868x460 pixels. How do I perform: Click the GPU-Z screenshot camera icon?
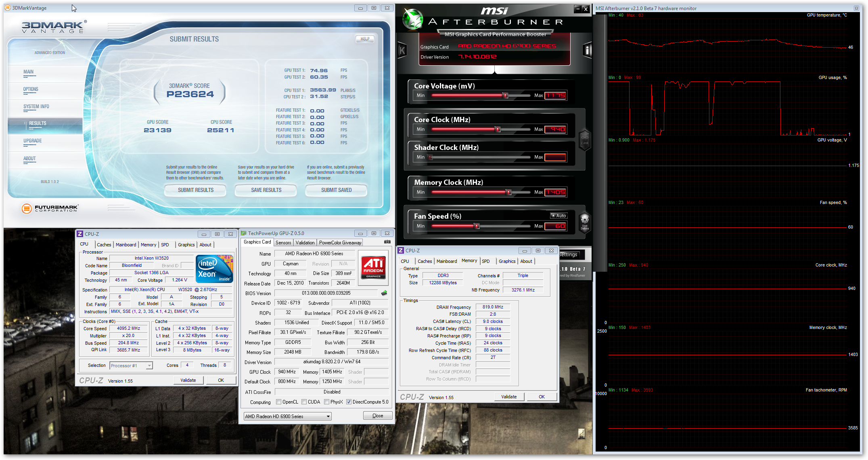click(387, 242)
